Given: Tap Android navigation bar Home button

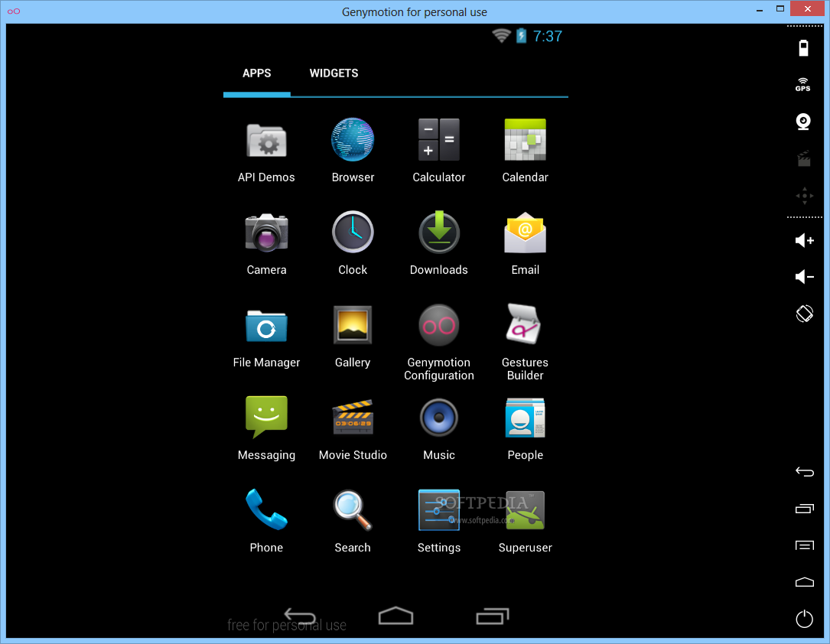Looking at the screenshot, I should click(x=396, y=616).
